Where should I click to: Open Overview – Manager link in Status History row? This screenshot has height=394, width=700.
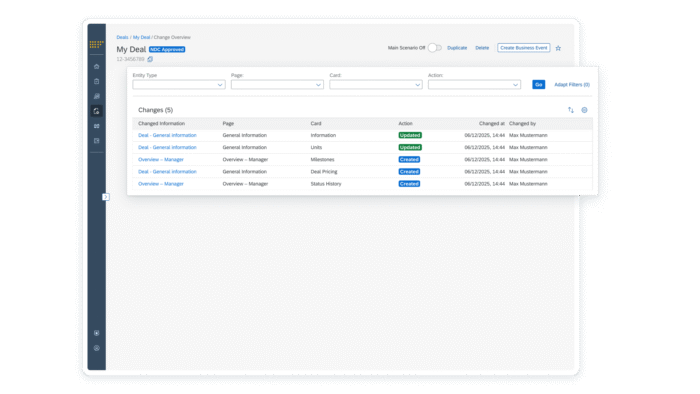161,184
